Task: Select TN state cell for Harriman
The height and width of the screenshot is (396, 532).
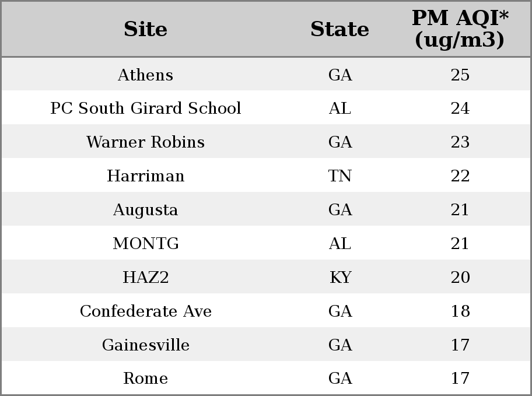Action: tap(339, 176)
